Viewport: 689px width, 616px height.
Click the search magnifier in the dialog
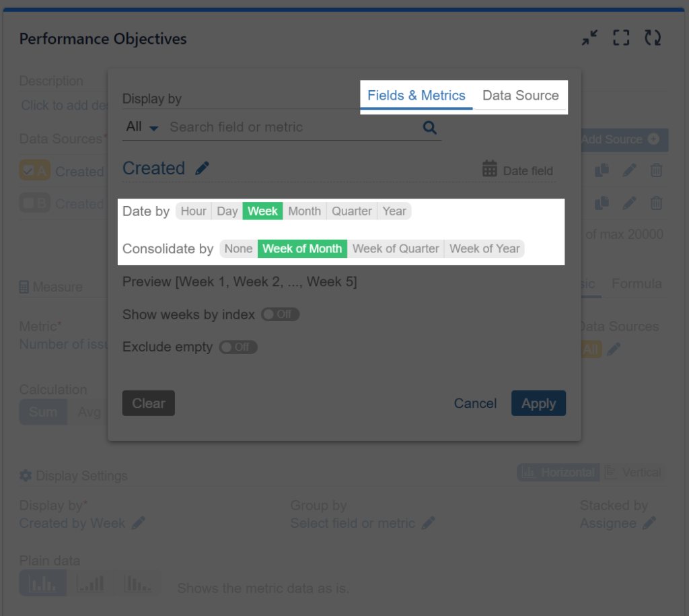click(429, 127)
